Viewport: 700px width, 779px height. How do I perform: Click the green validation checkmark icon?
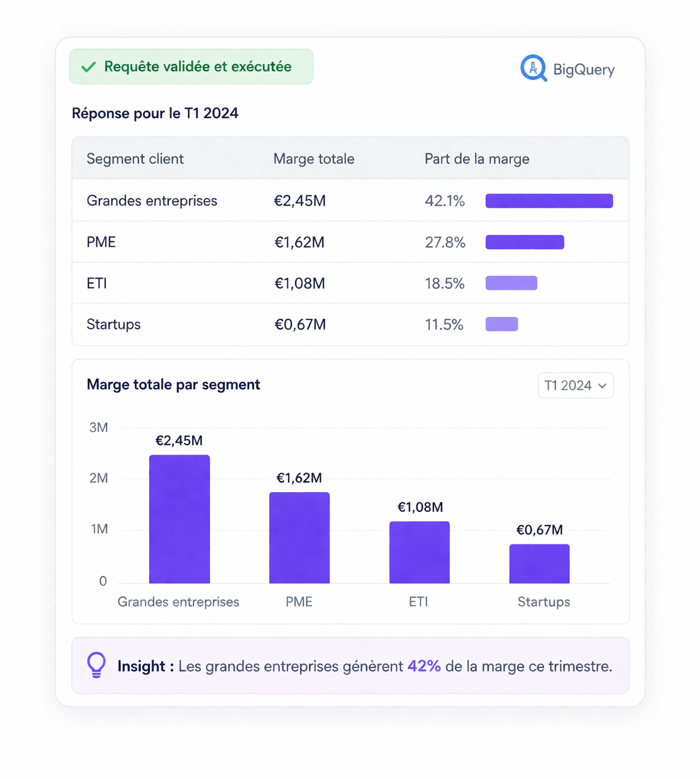pos(89,67)
